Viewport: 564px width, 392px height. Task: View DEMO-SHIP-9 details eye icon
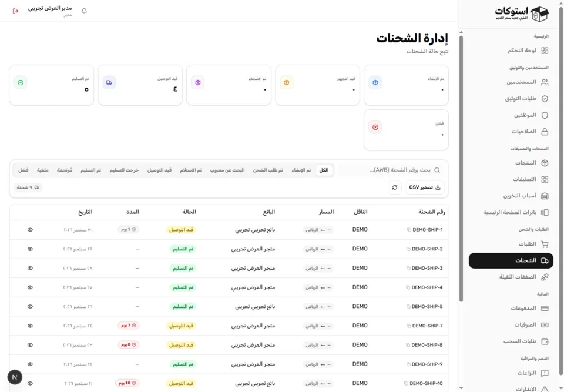(30, 364)
